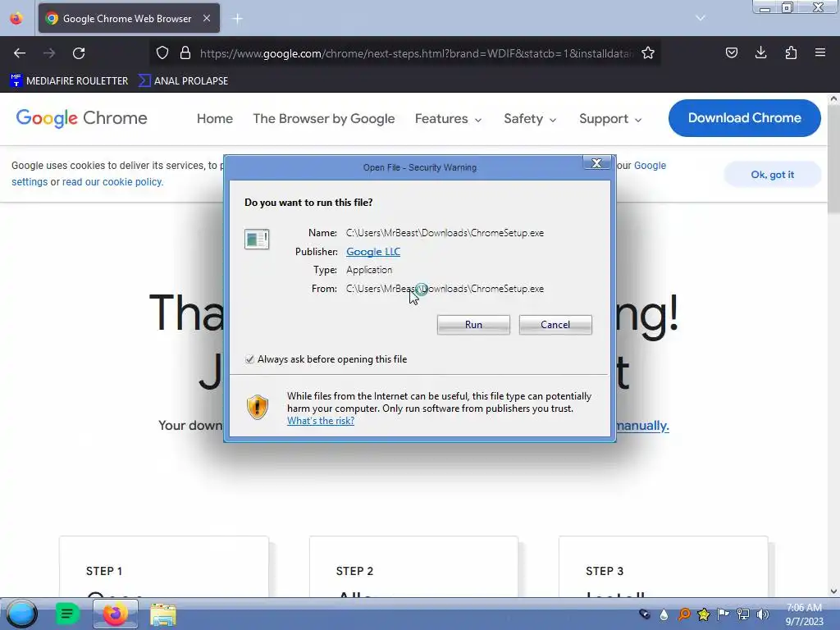Viewport: 840px width, 630px height.
Task: Open MEDIAFIRE ROULETTER bookmark
Action: coord(69,81)
